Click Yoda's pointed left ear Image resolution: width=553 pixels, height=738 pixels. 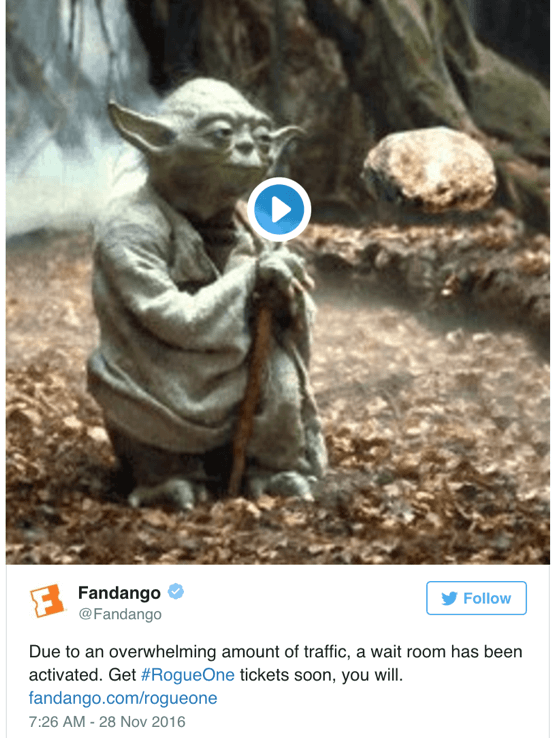139,126
